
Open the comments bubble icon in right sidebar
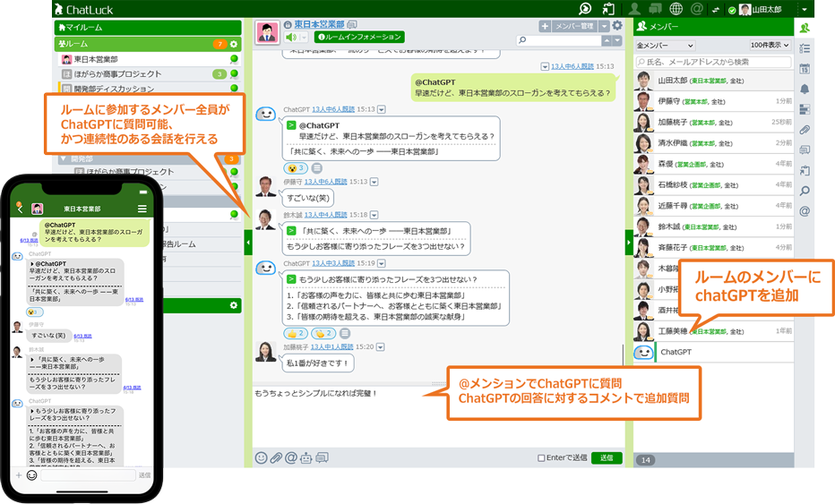805,149
